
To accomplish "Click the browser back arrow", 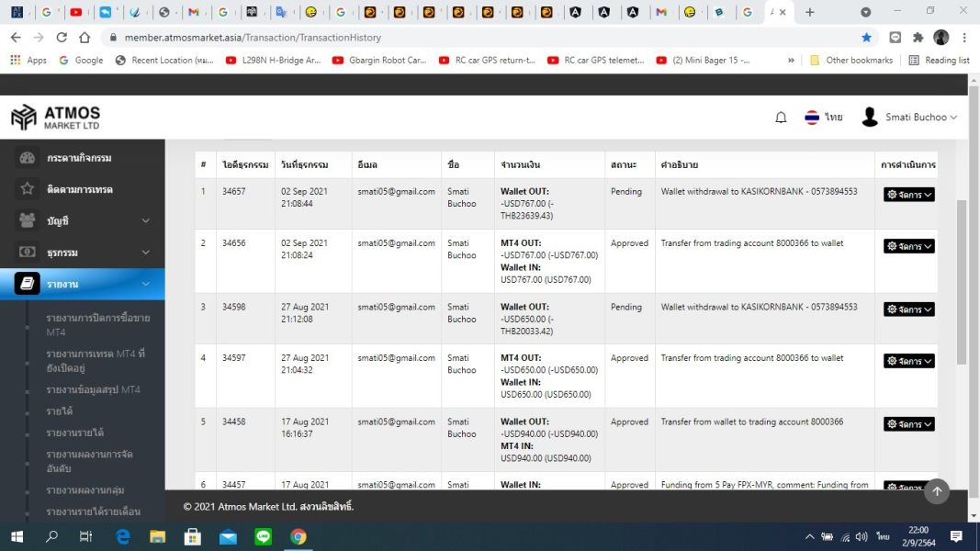I will pos(16,38).
